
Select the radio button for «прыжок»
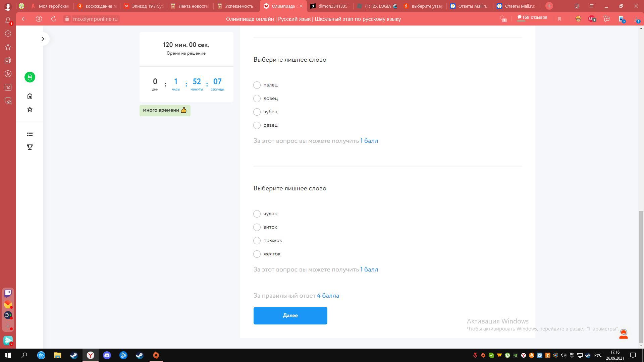[x=257, y=240]
